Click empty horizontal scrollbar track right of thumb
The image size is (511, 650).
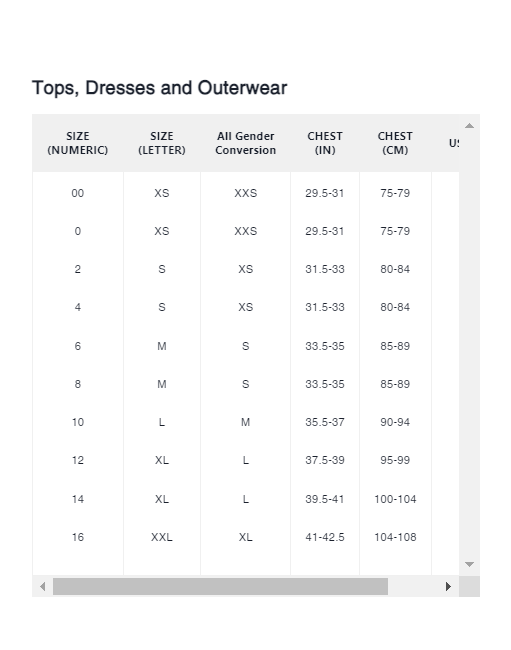(413, 586)
